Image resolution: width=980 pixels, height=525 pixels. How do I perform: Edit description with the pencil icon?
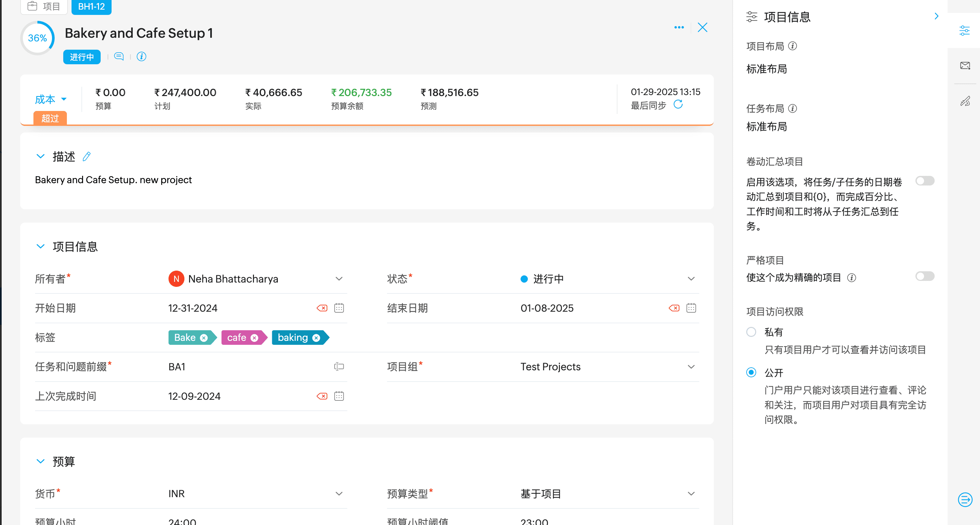click(x=87, y=156)
